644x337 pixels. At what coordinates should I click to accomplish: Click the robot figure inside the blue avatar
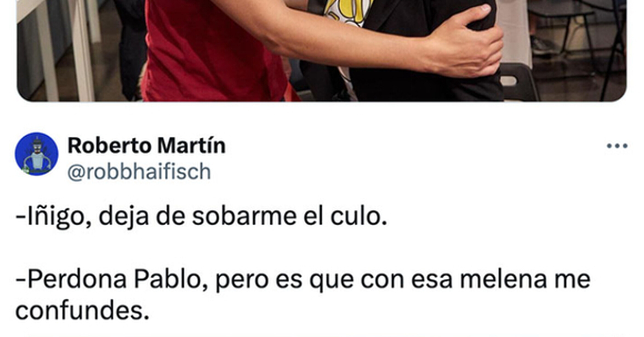pyautogui.click(x=37, y=156)
